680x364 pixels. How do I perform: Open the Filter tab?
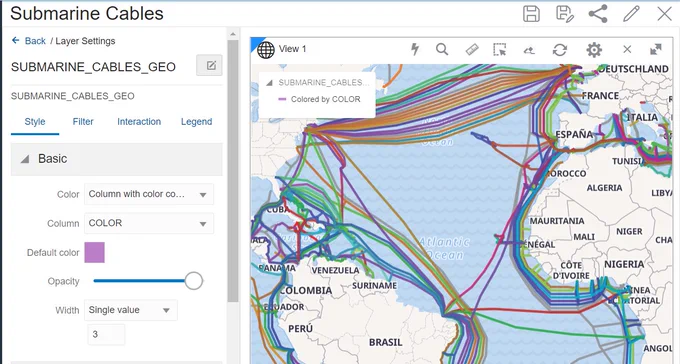[83, 122]
